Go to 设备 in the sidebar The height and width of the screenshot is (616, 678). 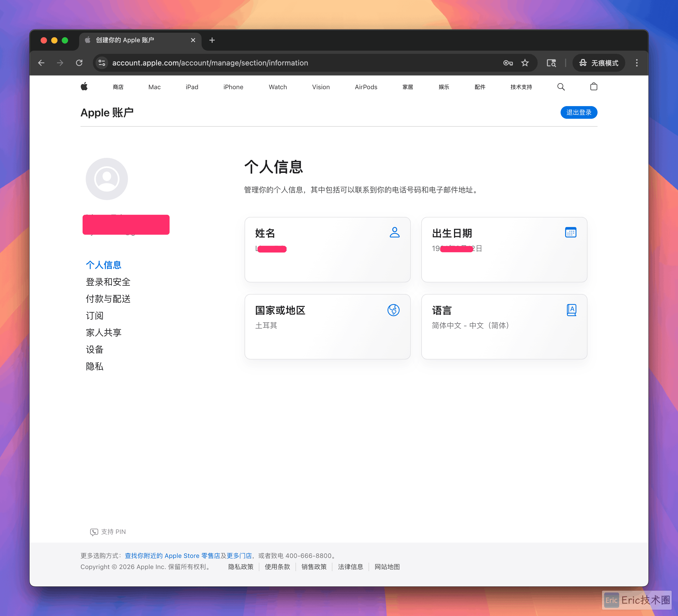click(94, 349)
